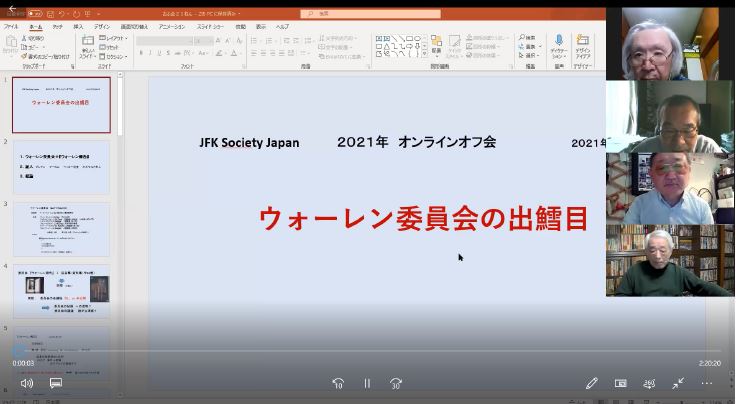Open the Help (ヘルプ) tab
736x404 pixels.
pos(282,27)
